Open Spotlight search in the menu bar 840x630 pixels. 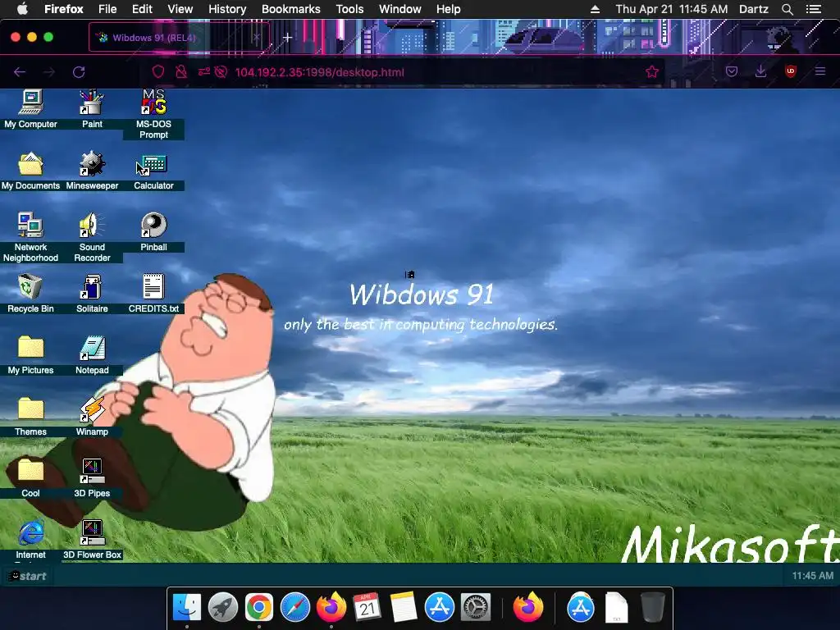[787, 9]
